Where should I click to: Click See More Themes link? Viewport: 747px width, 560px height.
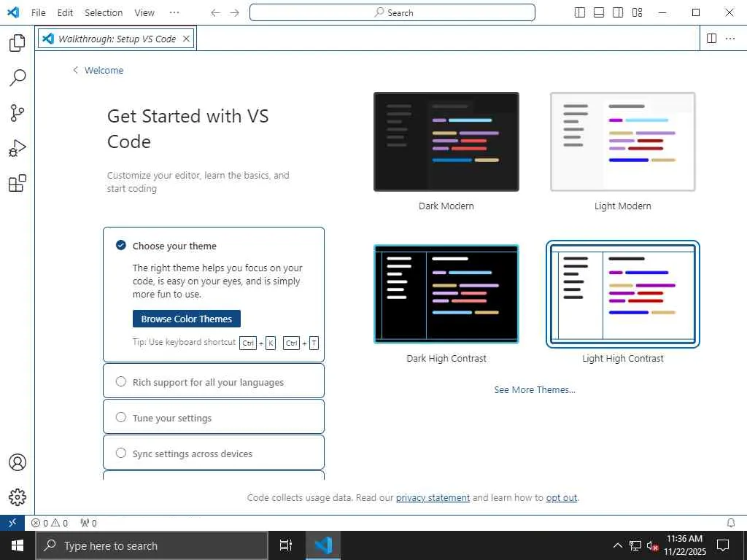[x=535, y=390]
